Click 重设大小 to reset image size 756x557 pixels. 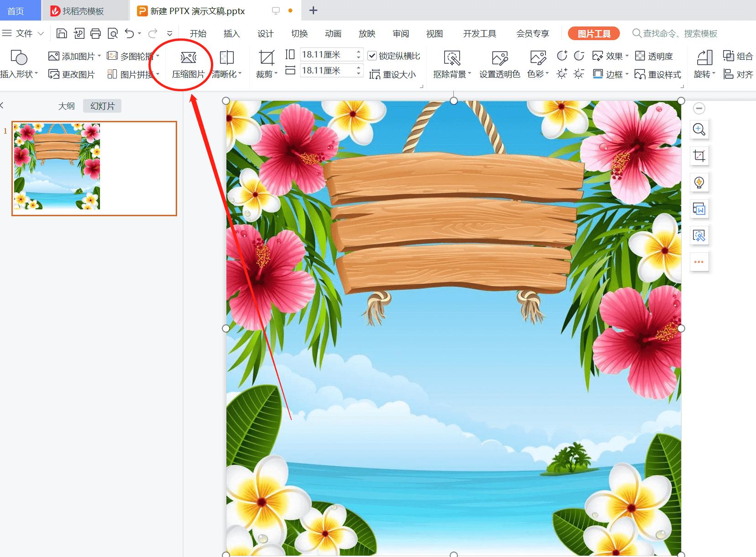(x=394, y=74)
